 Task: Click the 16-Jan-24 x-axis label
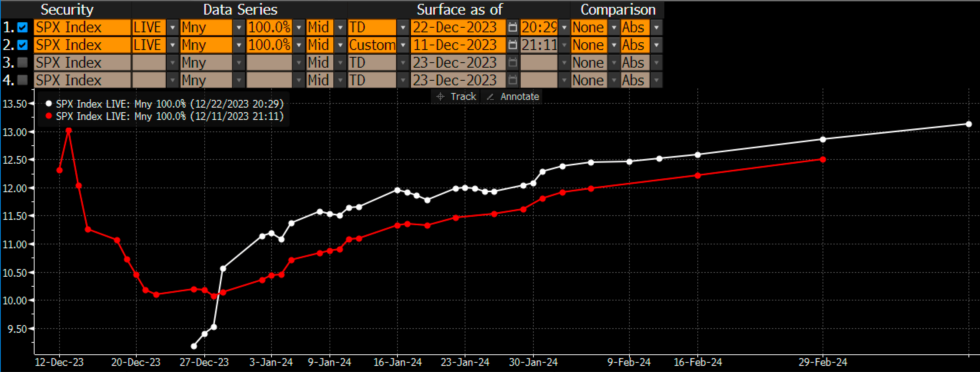click(x=397, y=362)
